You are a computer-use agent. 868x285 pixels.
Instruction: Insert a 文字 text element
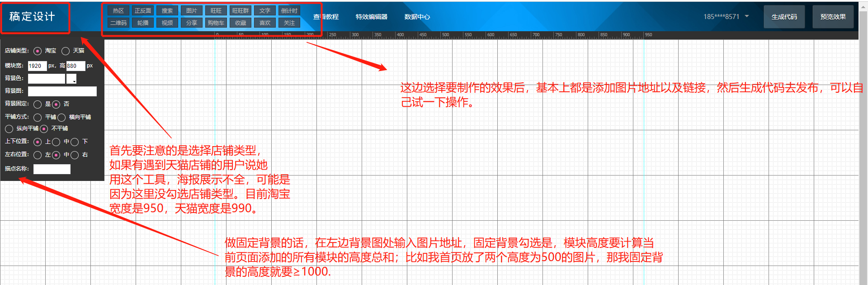point(265,10)
